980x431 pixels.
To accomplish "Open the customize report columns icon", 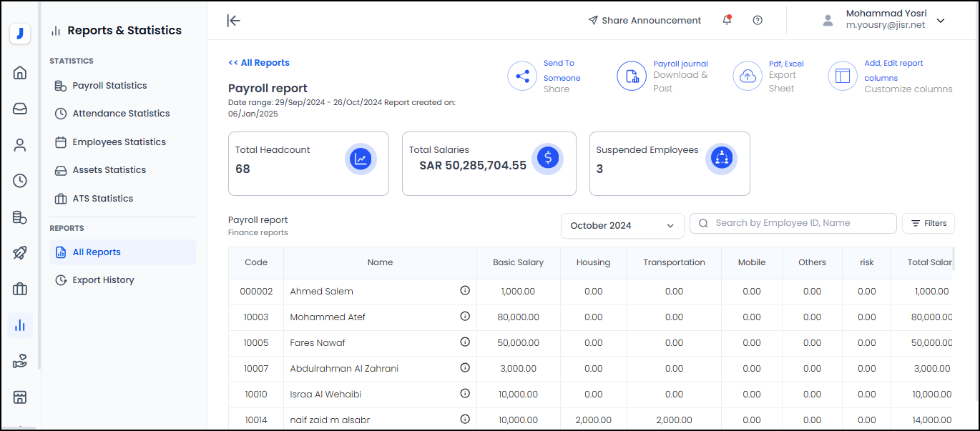I will pos(843,76).
